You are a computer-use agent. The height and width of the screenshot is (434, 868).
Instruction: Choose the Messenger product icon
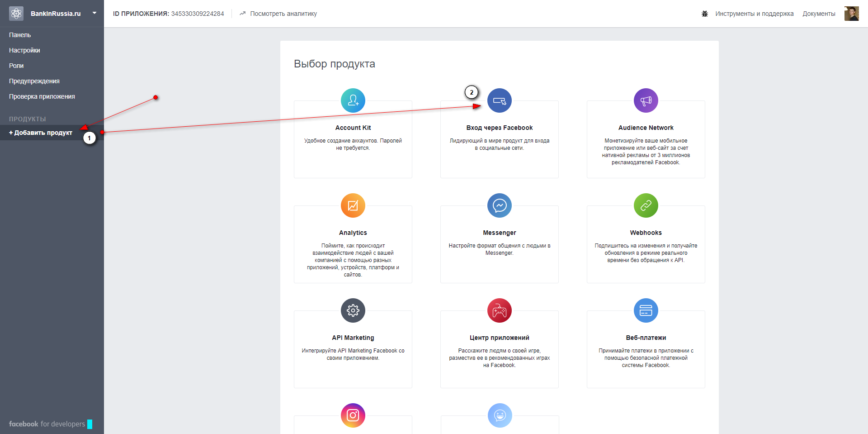[x=500, y=205]
